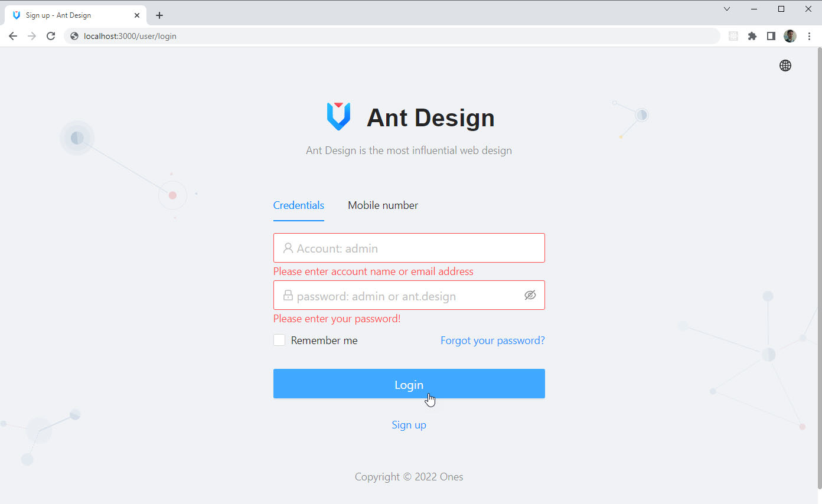Close the browser window
Image resolution: width=822 pixels, height=504 pixels.
[x=808, y=9]
